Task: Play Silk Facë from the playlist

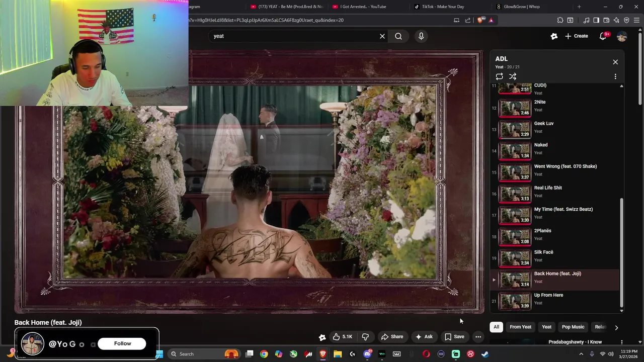Action: point(555,258)
